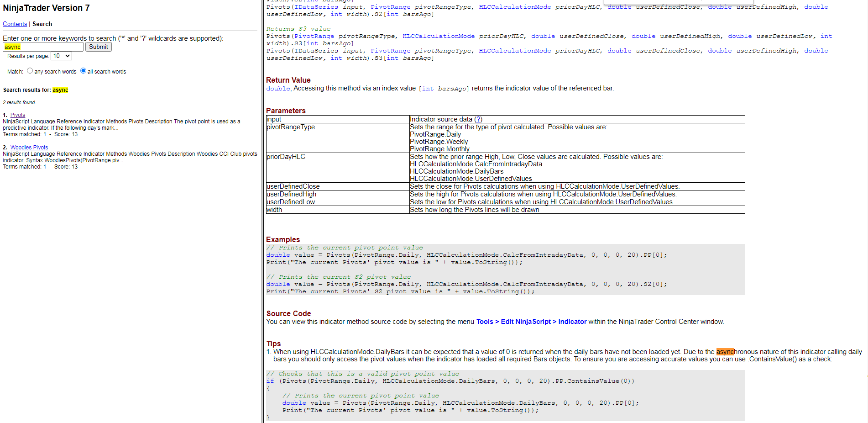Click the (?) link beside Indicator source data
868x423 pixels.
click(x=478, y=119)
